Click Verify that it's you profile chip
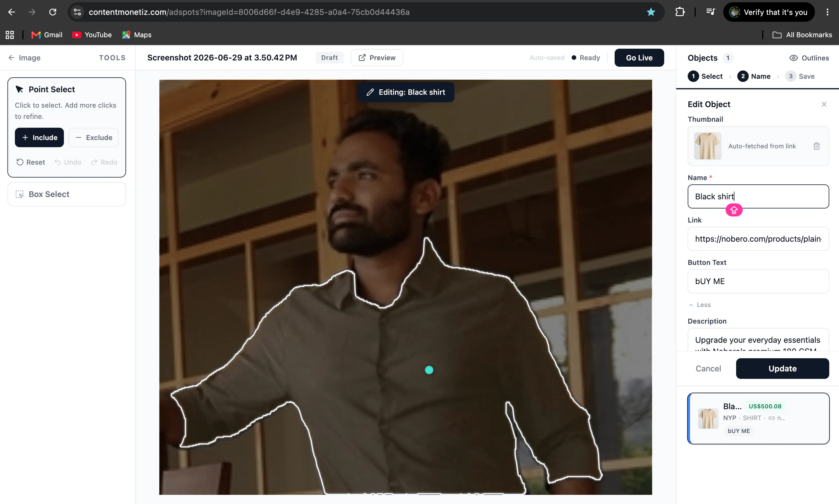 coord(769,12)
